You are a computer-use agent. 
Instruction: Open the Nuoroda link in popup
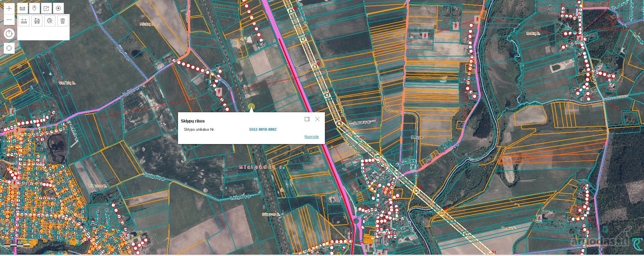[x=311, y=137]
